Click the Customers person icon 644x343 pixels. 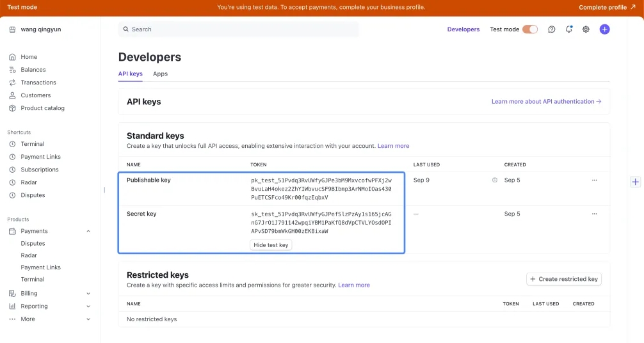point(12,95)
